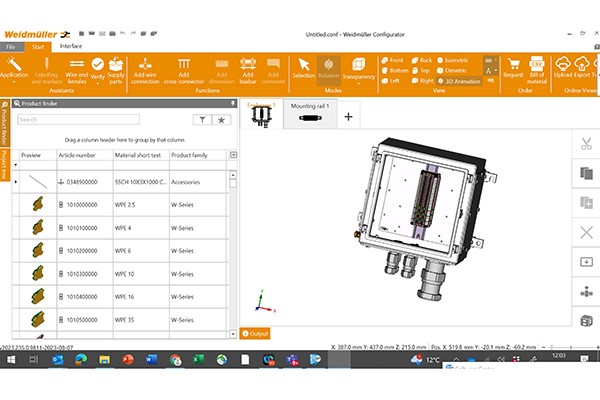Open File Explorer from the taskbar
The height and width of the screenshot is (400, 600).
104,360
